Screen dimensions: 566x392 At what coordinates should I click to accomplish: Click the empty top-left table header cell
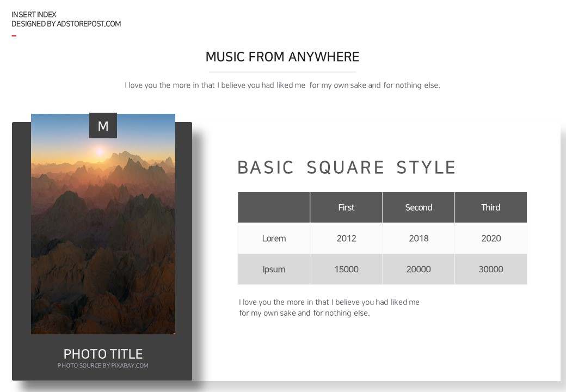coord(274,207)
